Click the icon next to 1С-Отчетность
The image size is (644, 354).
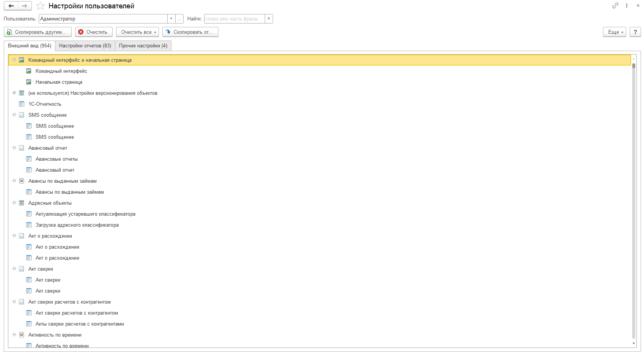pos(22,104)
